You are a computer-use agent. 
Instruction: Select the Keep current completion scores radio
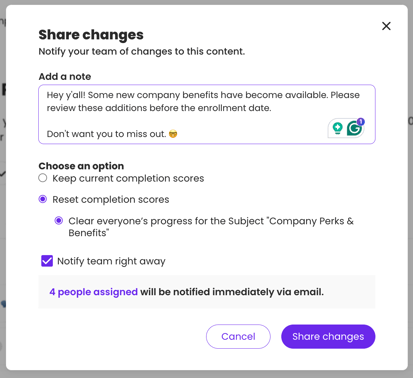[43, 178]
